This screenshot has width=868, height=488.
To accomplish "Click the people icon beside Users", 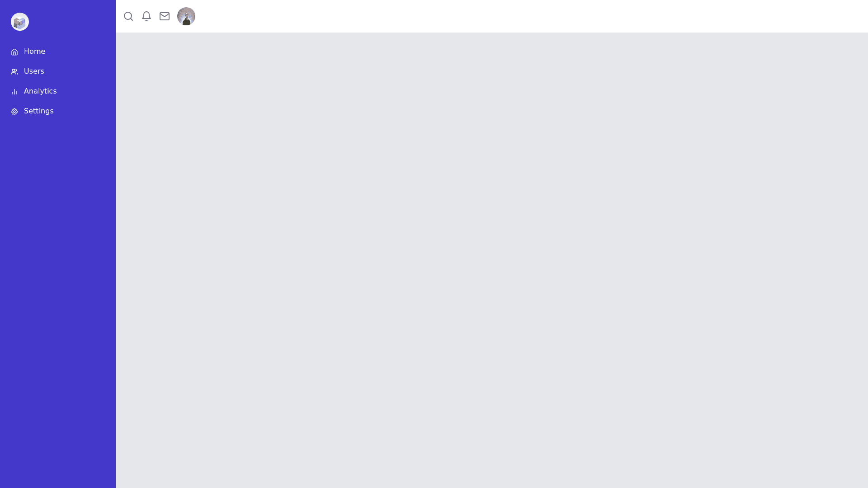I will [x=14, y=72].
